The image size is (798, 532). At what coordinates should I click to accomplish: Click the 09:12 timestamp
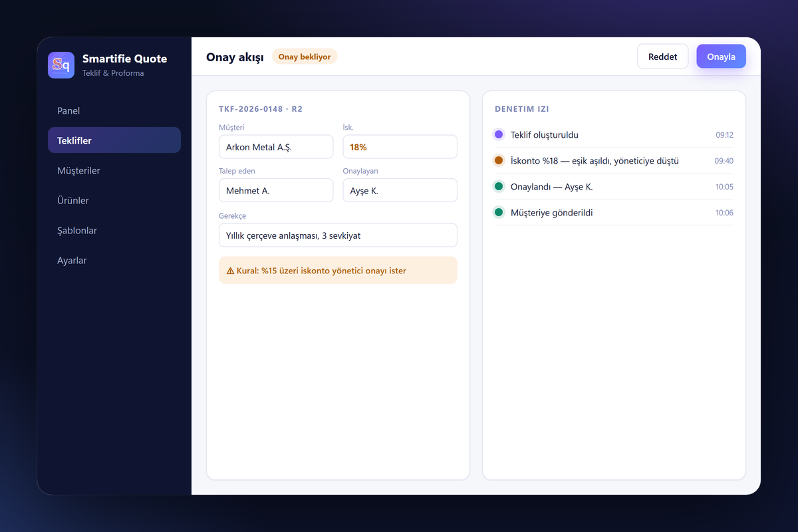pyautogui.click(x=724, y=135)
